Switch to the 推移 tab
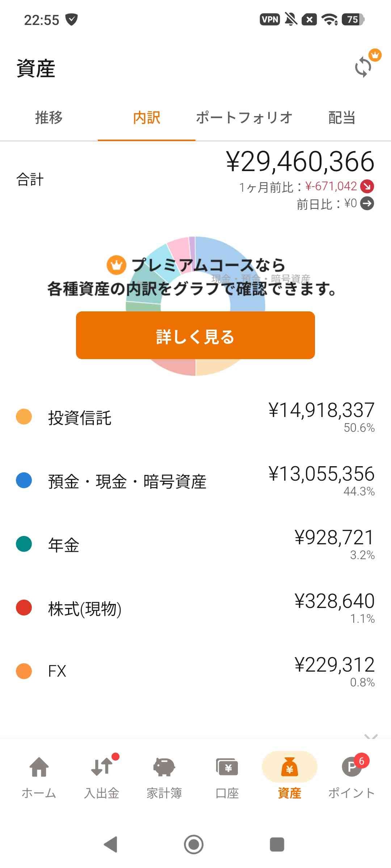The image size is (391, 868). click(x=49, y=118)
